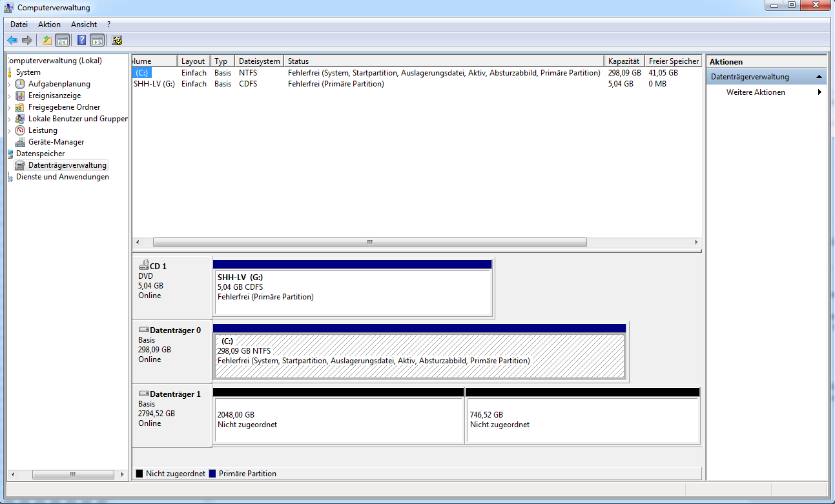835x504 pixels.
Task: Click the console tree horizontal scrollbar thumb
Action: [x=73, y=474]
